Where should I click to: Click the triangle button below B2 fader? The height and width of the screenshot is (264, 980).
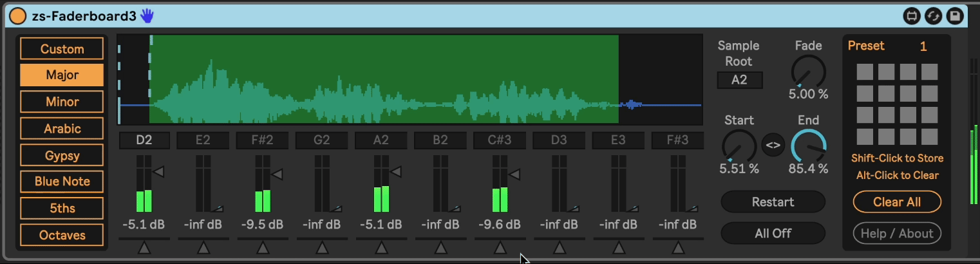coord(440,247)
